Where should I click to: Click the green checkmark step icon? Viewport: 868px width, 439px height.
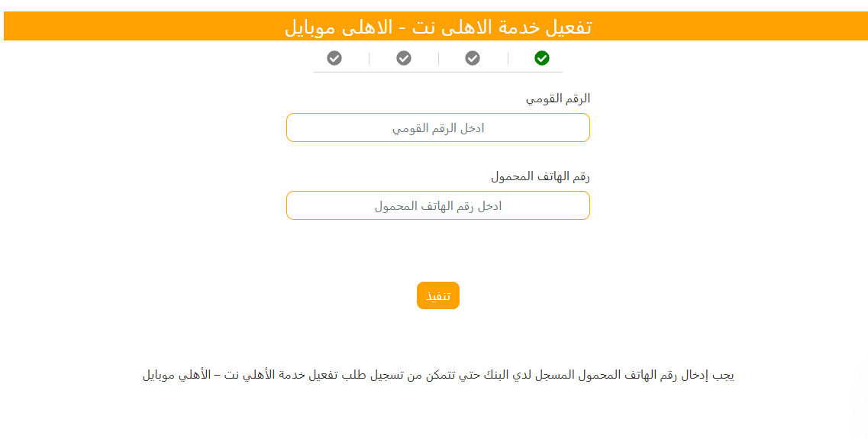[542, 58]
